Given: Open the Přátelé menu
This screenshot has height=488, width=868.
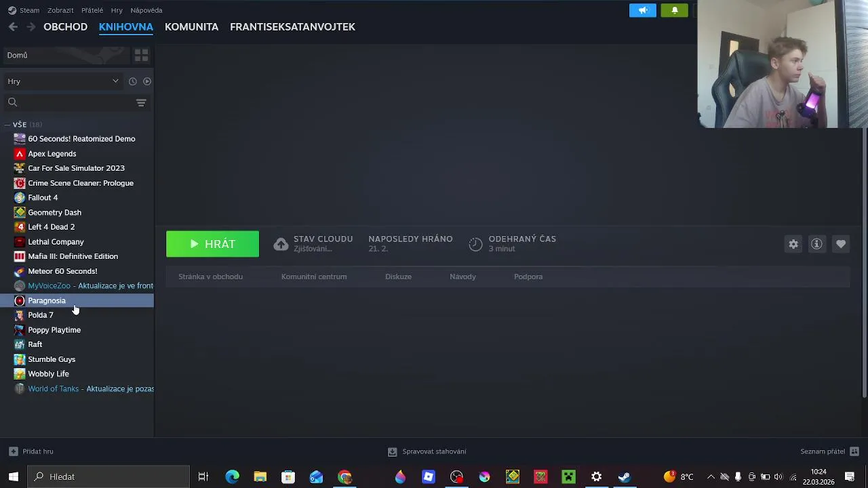Looking at the screenshot, I should [92, 10].
